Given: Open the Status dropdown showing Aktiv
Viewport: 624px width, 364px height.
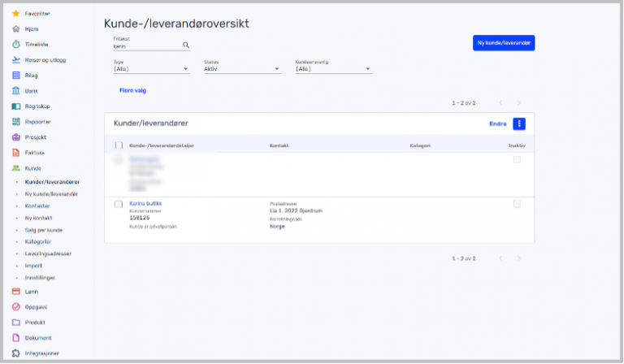Looking at the screenshot, I should click(241, 69).
